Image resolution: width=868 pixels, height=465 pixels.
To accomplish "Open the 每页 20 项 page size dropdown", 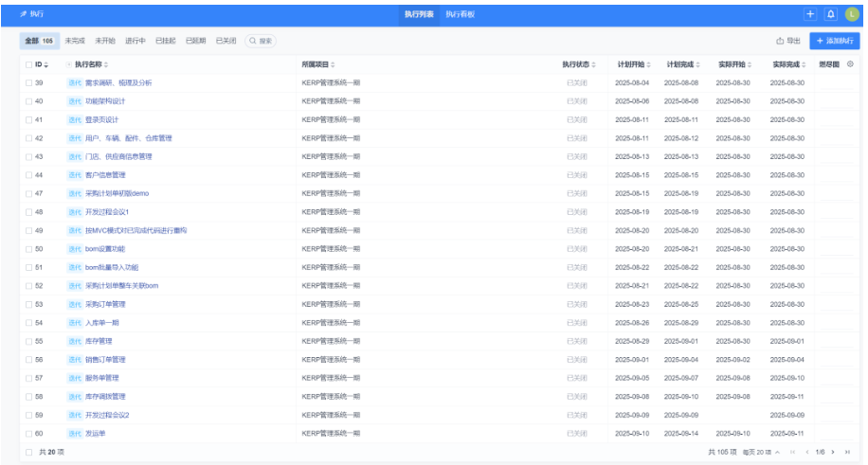I will [761, 453].
